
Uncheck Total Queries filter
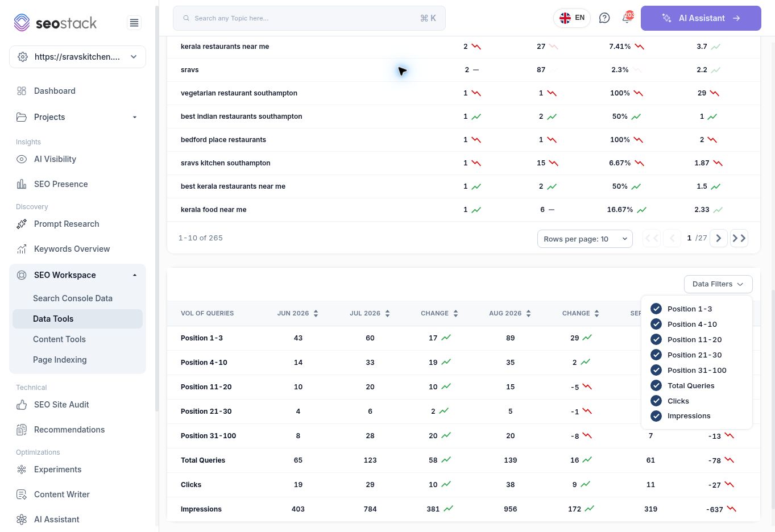point(656,385)
